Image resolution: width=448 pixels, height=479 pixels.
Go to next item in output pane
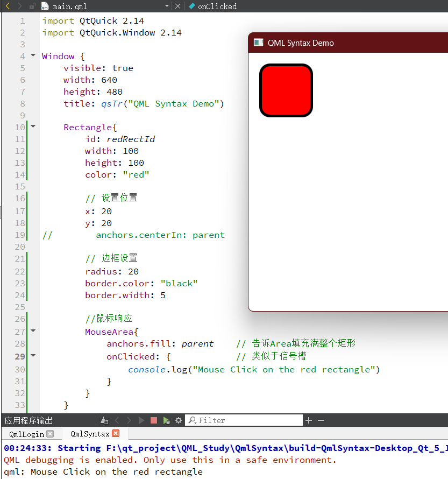(129, 420)
